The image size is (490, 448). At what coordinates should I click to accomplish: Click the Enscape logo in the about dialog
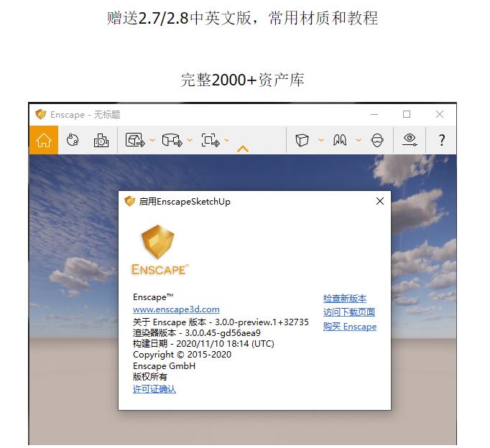click(160, 250)
